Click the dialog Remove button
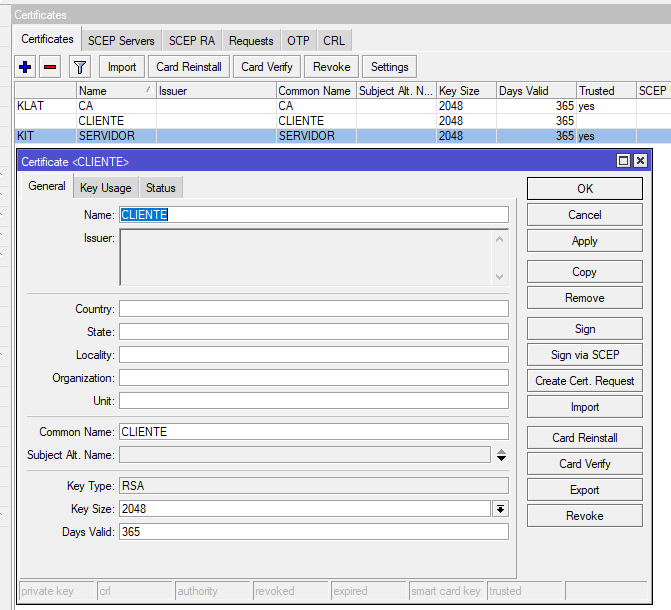This screenshot has height=610, width=671. point(585,298)
